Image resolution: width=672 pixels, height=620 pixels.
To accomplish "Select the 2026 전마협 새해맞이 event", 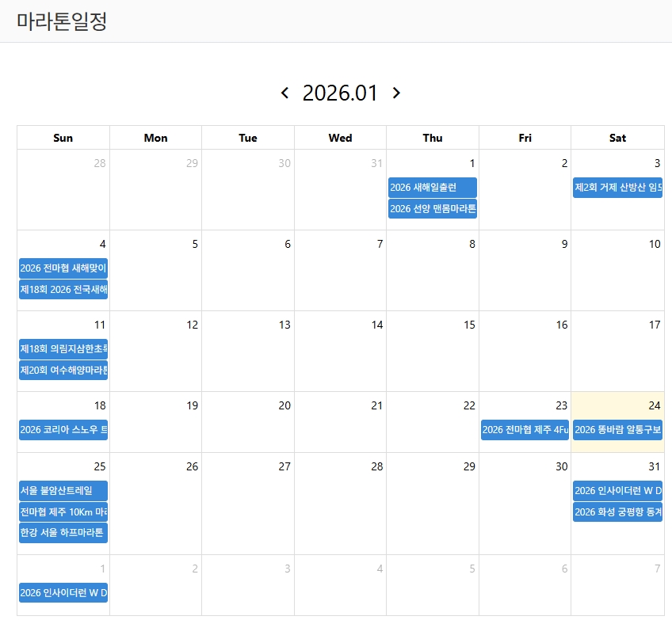I will [x=63, y=268].
